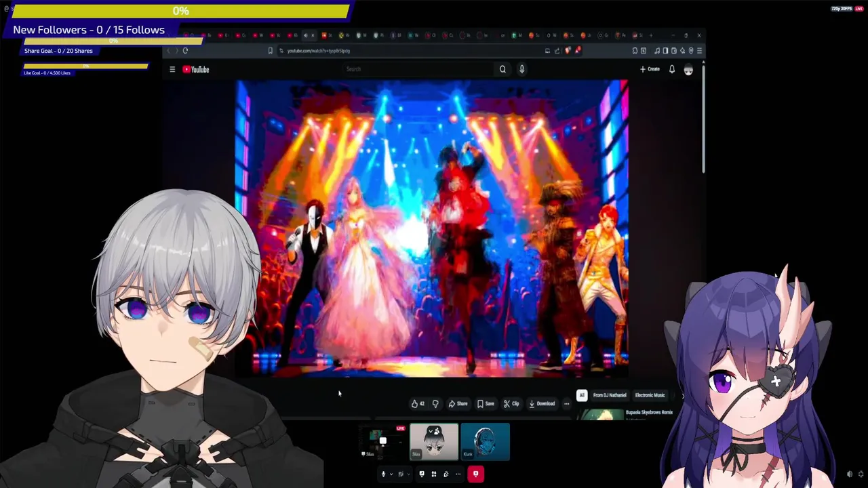868x488 pixels.
Task: Select the From DJ Nathaniel chip
Action: click(x=610, y=395)
